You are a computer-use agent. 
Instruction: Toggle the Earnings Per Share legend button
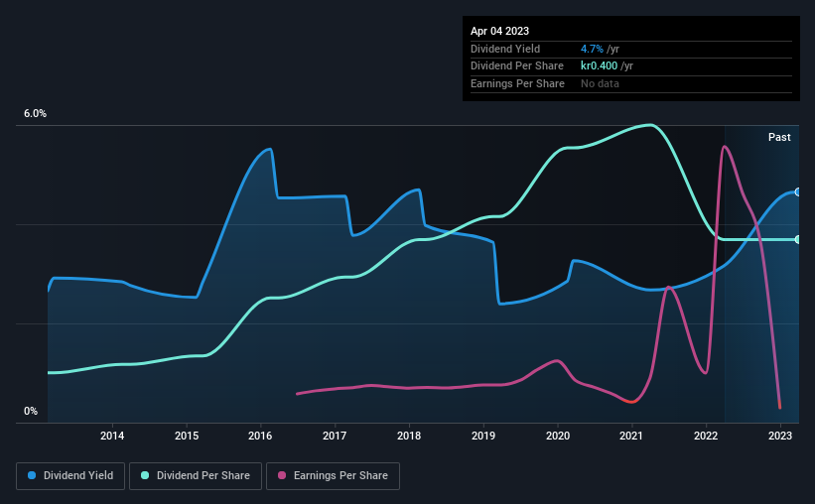333,476
